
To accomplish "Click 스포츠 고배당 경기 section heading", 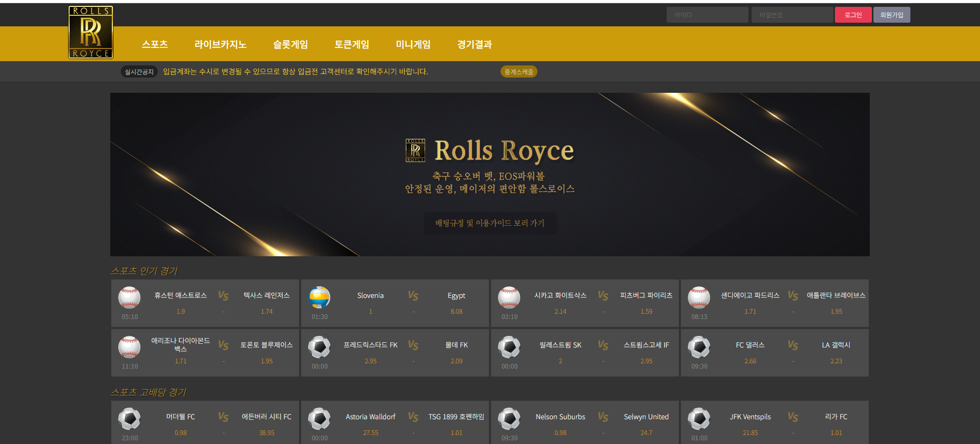I will point(148,392).
